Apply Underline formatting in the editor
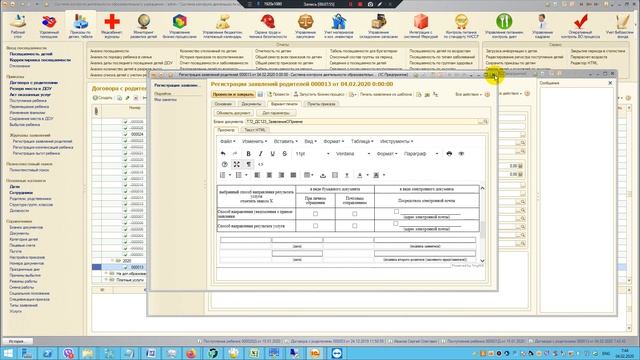The width and height of the screenshot is (640, 360). pyautogui.click(x=273, y=153)
